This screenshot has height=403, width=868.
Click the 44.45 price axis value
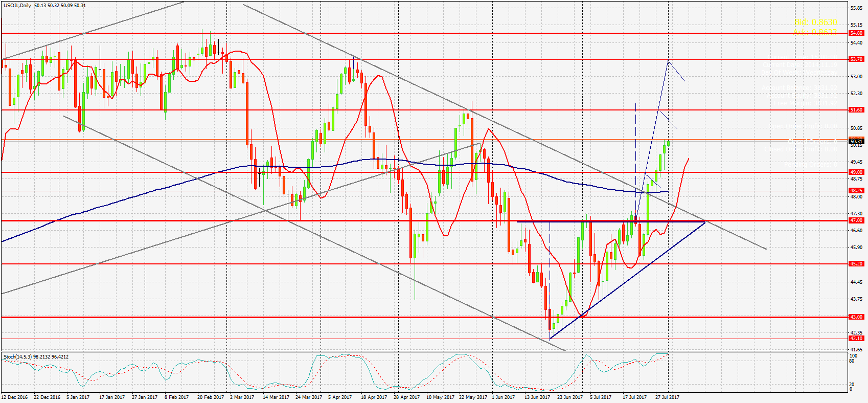[856, 282]
